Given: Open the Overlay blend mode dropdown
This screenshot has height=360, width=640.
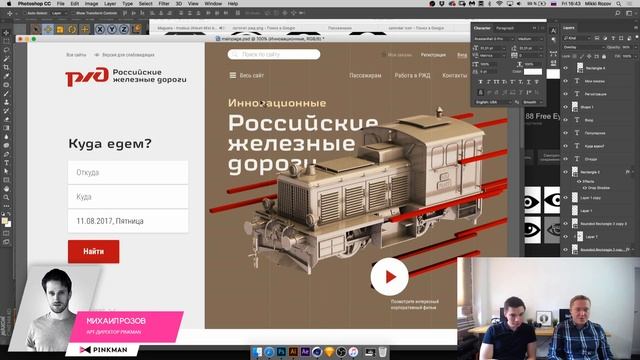Looking at the screenshot, I should pos(582,47).
